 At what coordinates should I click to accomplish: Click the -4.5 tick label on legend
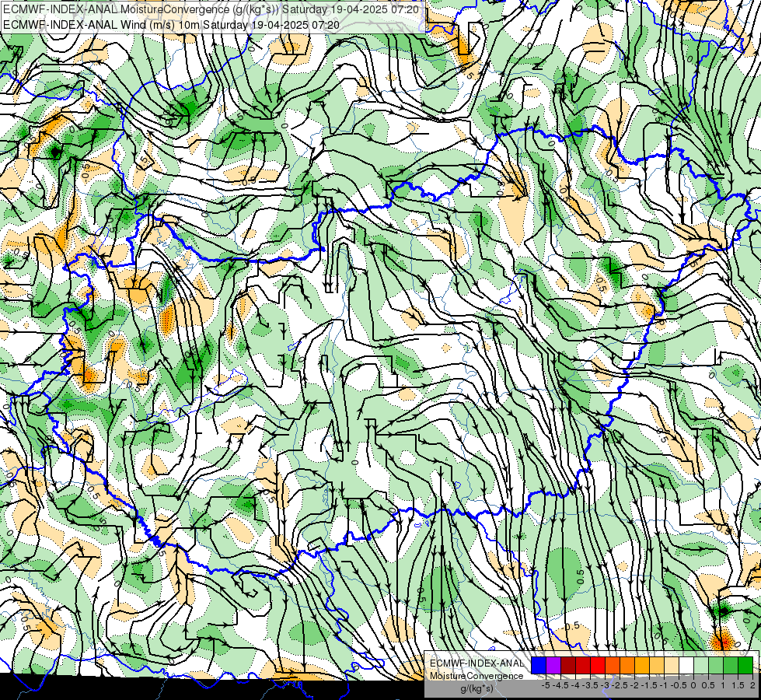click(x=560, y=685)
